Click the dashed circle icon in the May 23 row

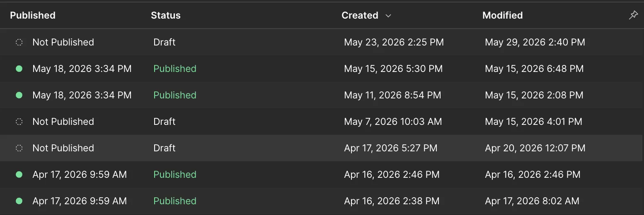click(x=19, y=42)
